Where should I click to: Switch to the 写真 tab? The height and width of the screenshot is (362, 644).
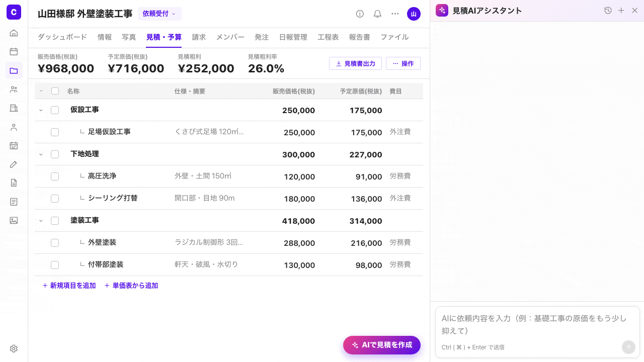pyautogui.click(x=129, y=37)
